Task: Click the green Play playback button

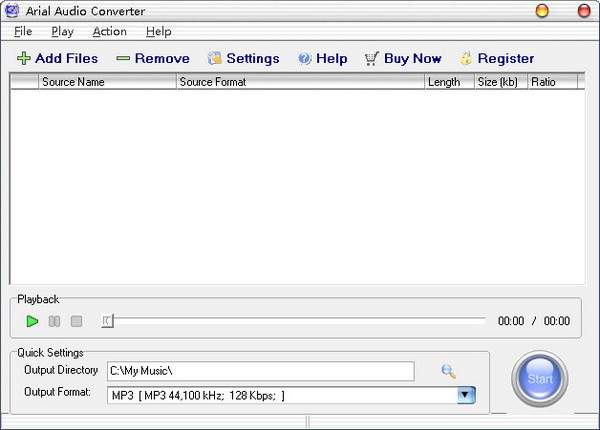Action: (32, 321)
